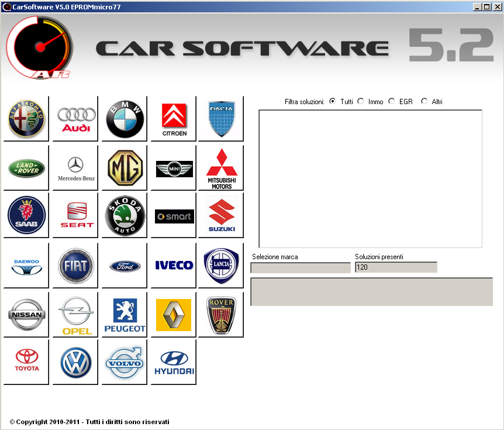Click the Iveco brand logo
This screenshot has height=430, width=504.
[x=174, y=266]
